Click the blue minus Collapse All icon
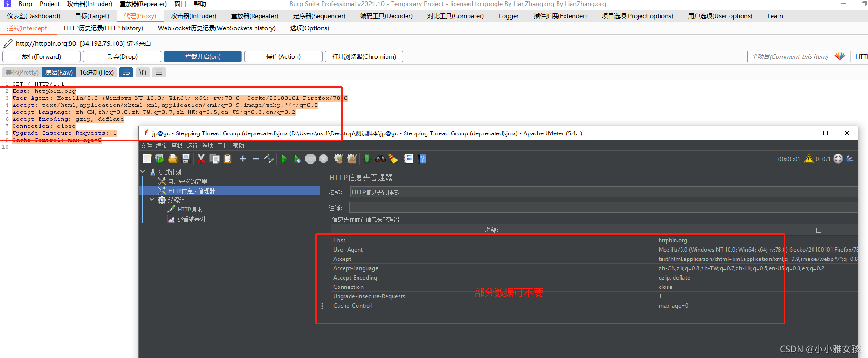Viewport: 868px width, 358px height. click(255, 159)
